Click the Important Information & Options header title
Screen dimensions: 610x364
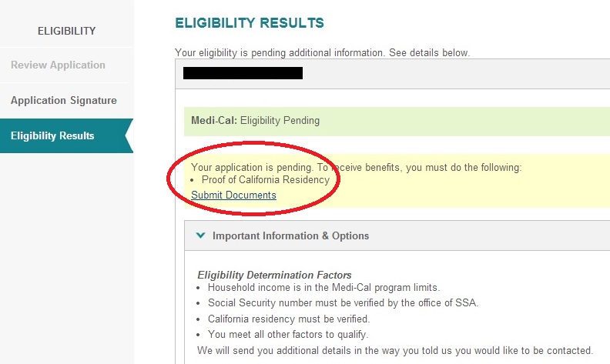click(x=290, y=236)
